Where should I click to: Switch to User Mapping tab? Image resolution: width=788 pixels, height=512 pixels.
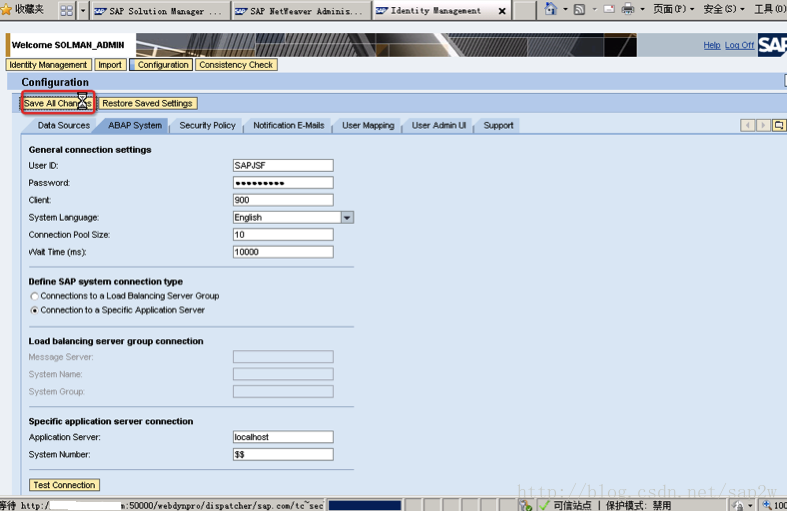click(x=368, y=126)
